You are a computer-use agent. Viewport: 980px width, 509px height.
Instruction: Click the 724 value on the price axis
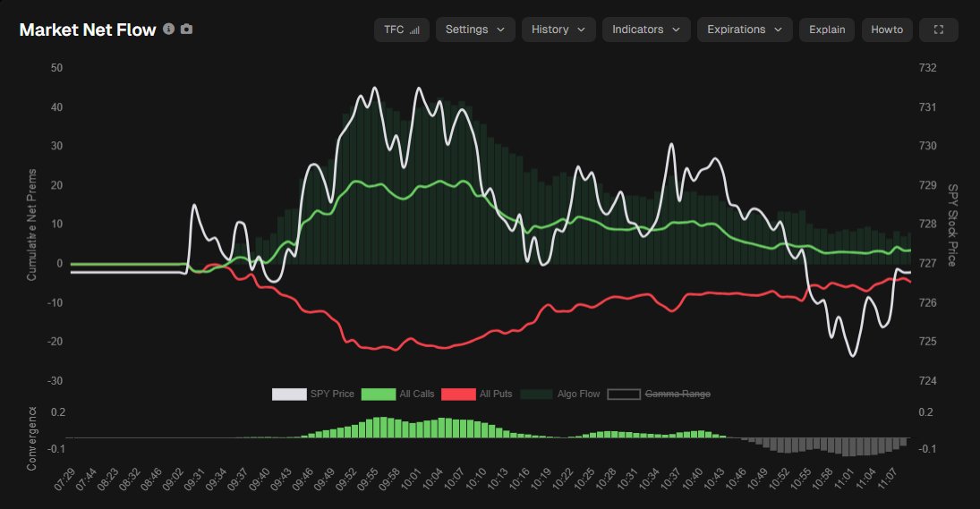pyautogui.click(x=927, y=381)
